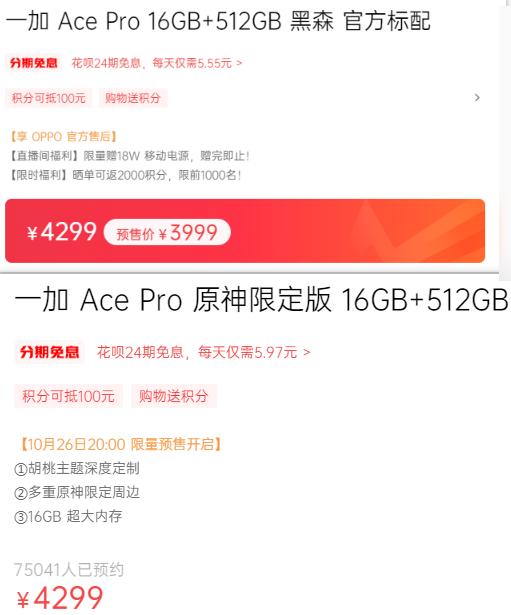
Task: Click the 直播间福利 移动电源 promotion line
Action: [129, 156]
